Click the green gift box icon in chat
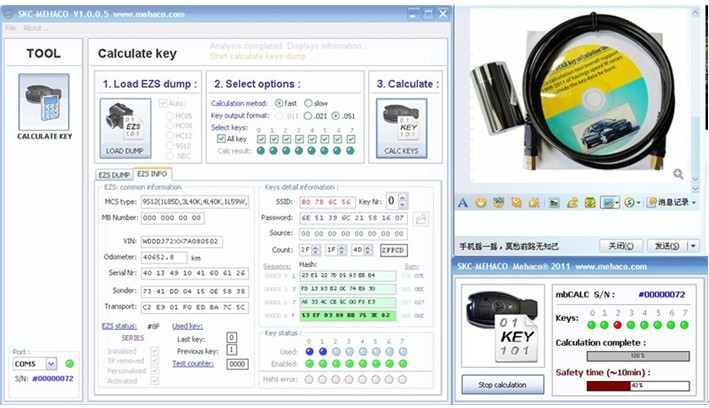The width and height of the screenshot is (709, 408). (x=590, y=203)
